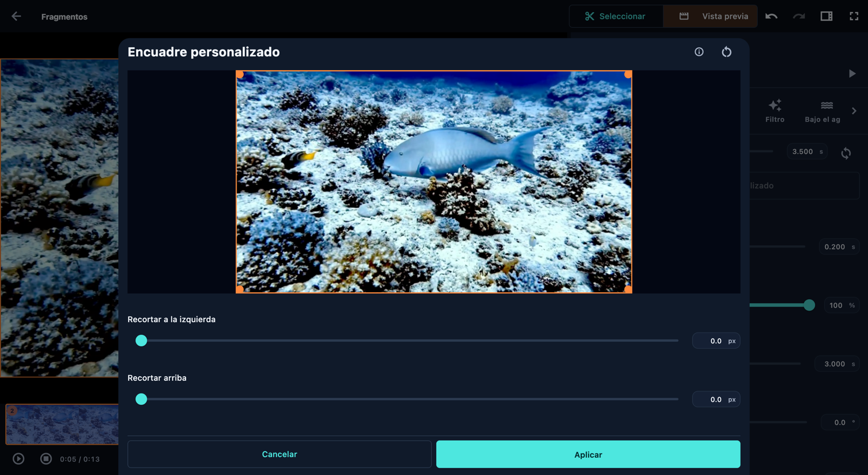Select the clip thumbnail numbered 2
The image size is (868, 475).
(62, 424)
